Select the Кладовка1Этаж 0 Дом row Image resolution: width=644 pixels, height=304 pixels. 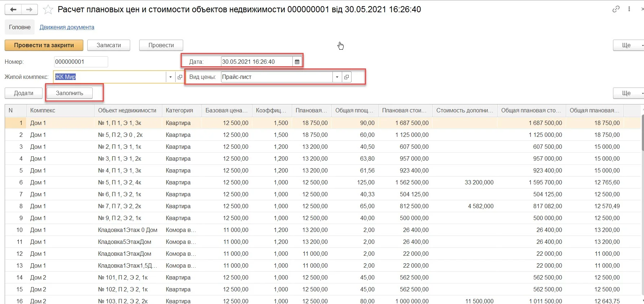[x=128, y=230]
